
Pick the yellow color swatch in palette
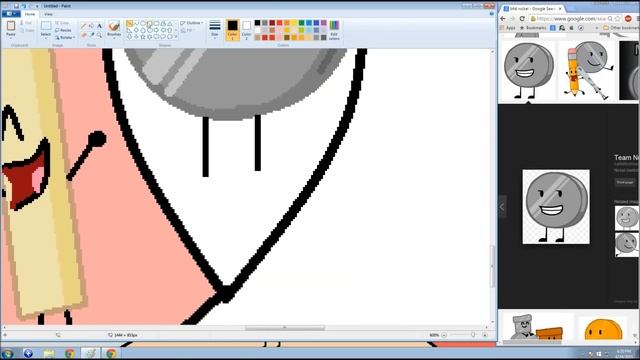click(x=294, y=23)
